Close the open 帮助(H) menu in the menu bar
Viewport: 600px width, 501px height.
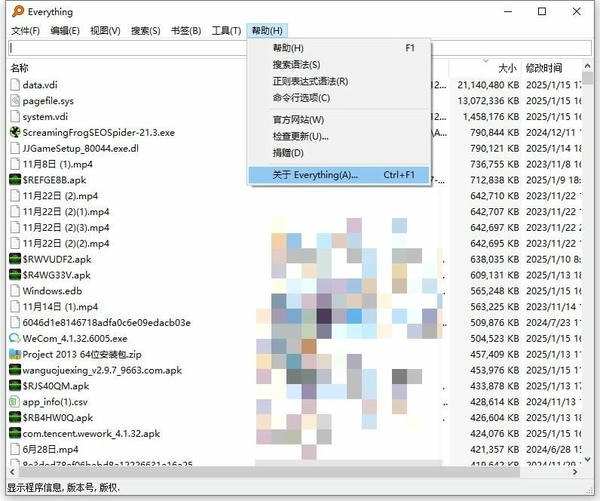click(x=267, y=31)
